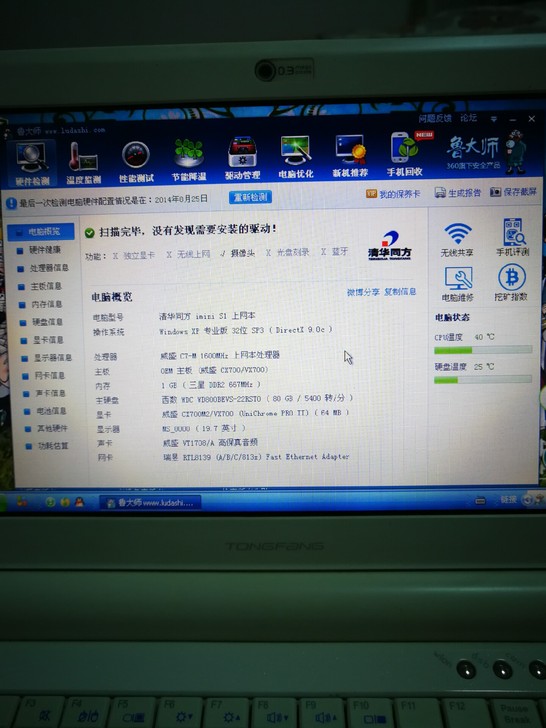
Task: Open the 手机回收 phone recycling icon
Action: [x=405, y=154]
